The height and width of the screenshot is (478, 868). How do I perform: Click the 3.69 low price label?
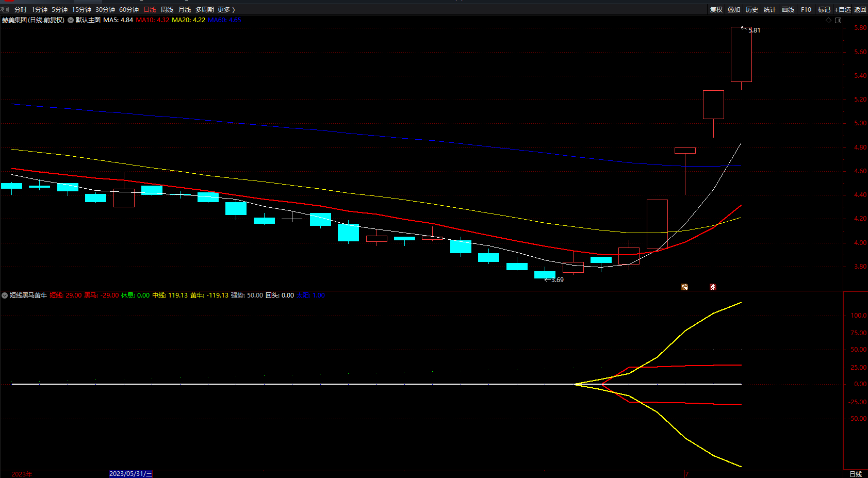[x=558, y=280]
